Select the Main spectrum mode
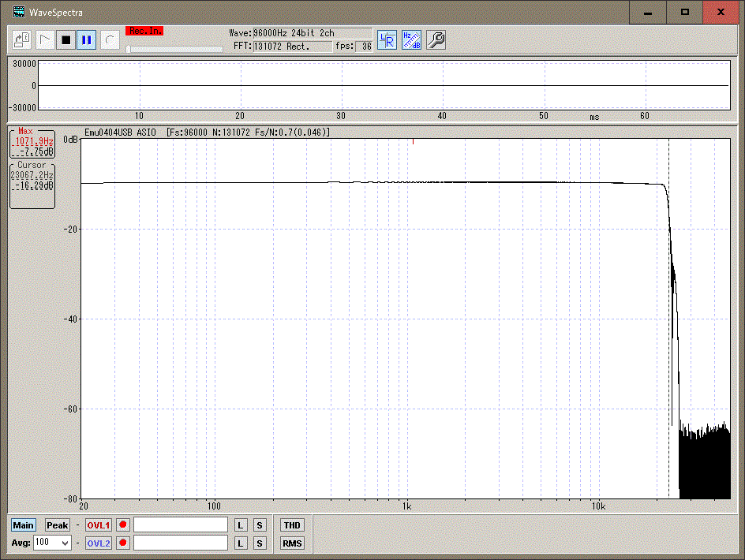The height and width of the screenshot is (560, 745). (24, 525)
